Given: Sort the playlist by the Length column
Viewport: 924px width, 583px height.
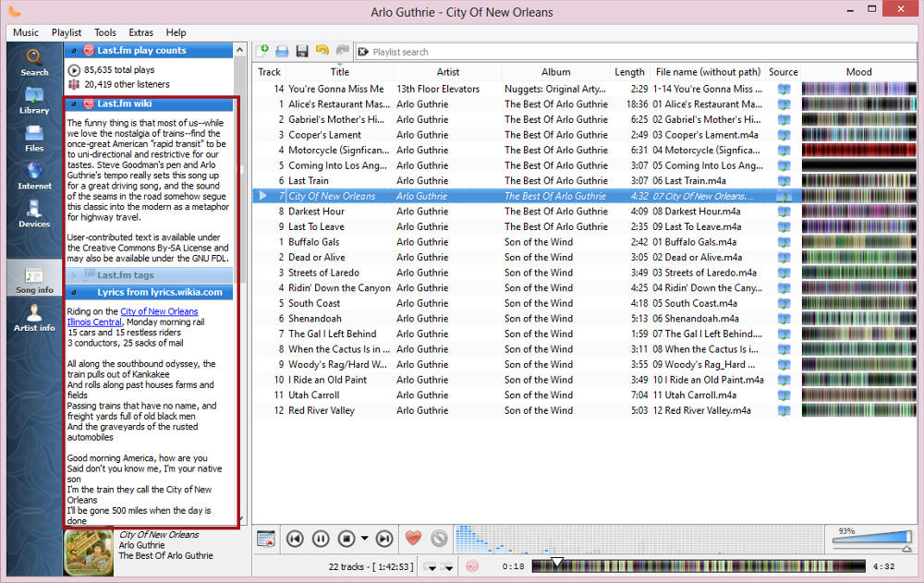Looking at the screenshot, I should click(629, 72).
